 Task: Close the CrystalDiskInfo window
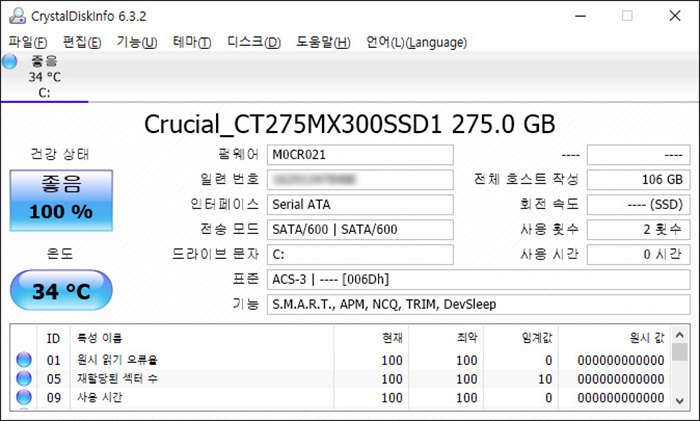tap(675, 16)
